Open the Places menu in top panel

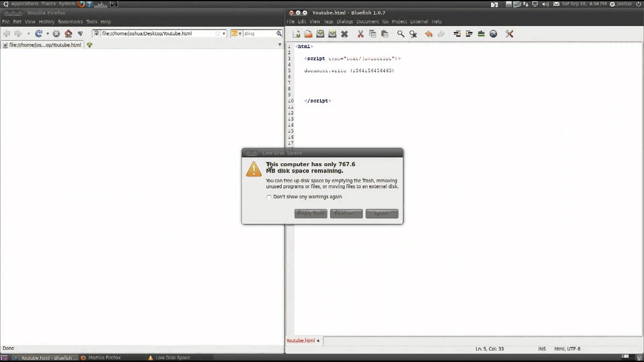click(x=48, y=4)
